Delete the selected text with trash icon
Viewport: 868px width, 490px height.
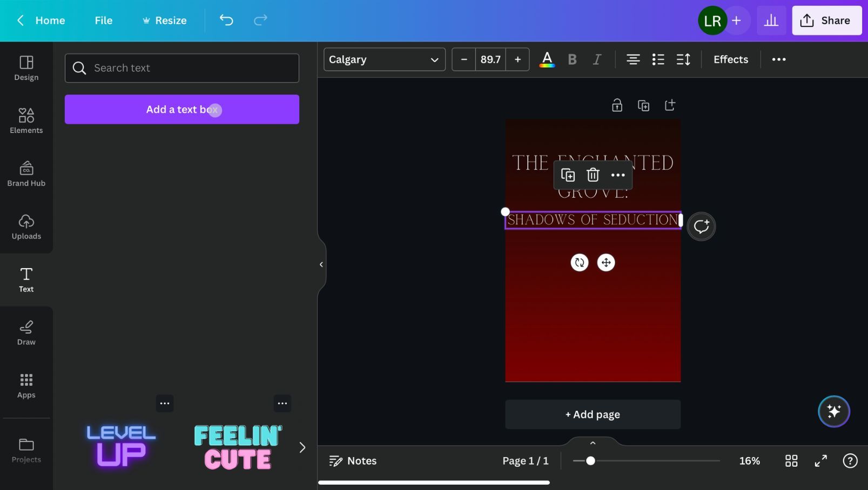[x=593, y=175]
